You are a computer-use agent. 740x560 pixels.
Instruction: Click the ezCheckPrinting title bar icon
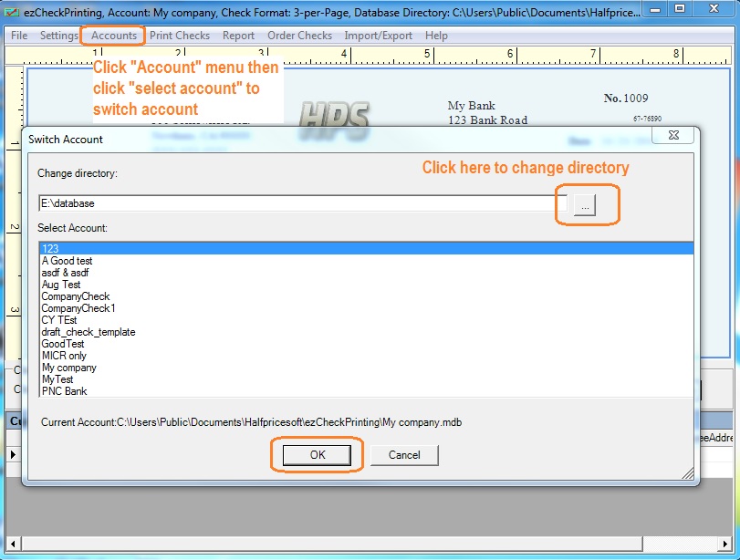coord(12,12)
